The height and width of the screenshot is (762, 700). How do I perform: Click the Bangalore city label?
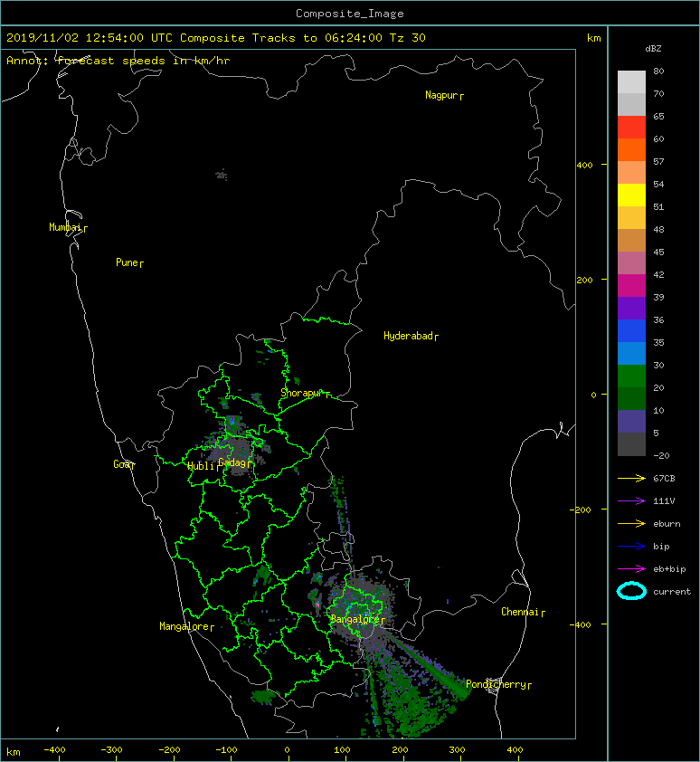(357, 620)
